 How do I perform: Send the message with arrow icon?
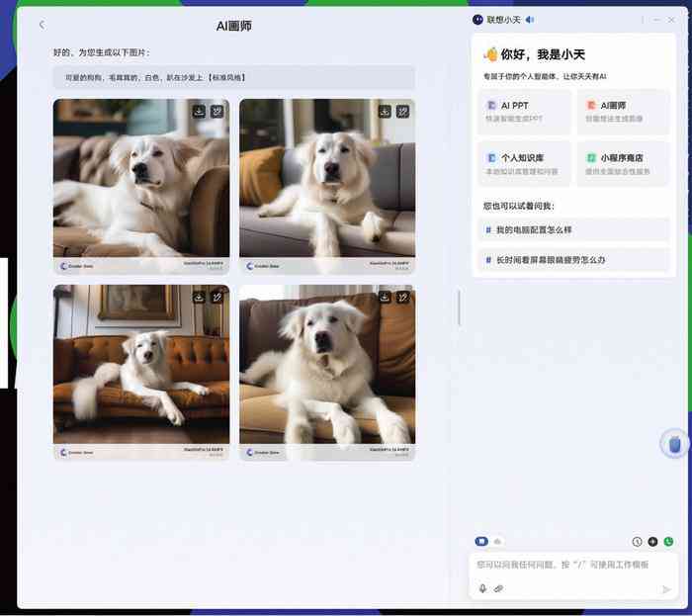[666, 589]
